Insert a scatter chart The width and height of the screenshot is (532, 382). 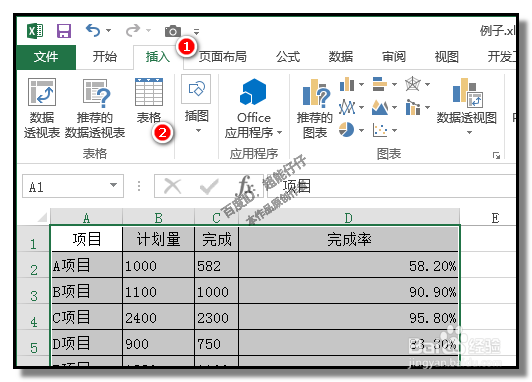[380, 130]
